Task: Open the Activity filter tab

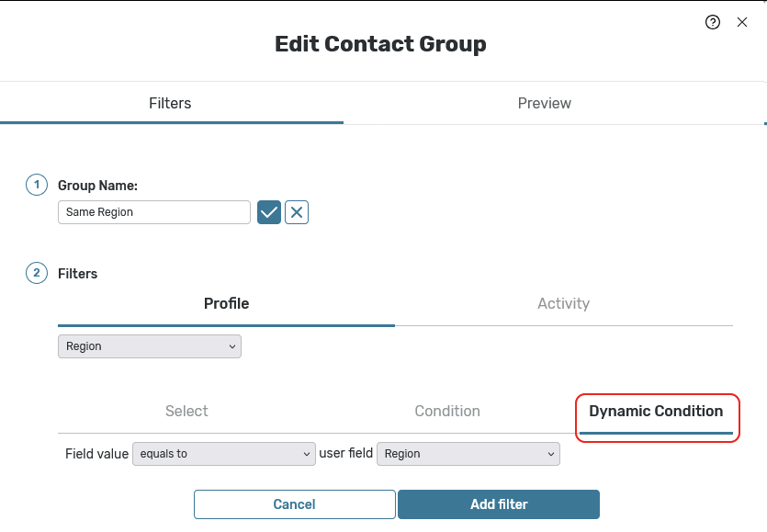Action: (563, 303)
